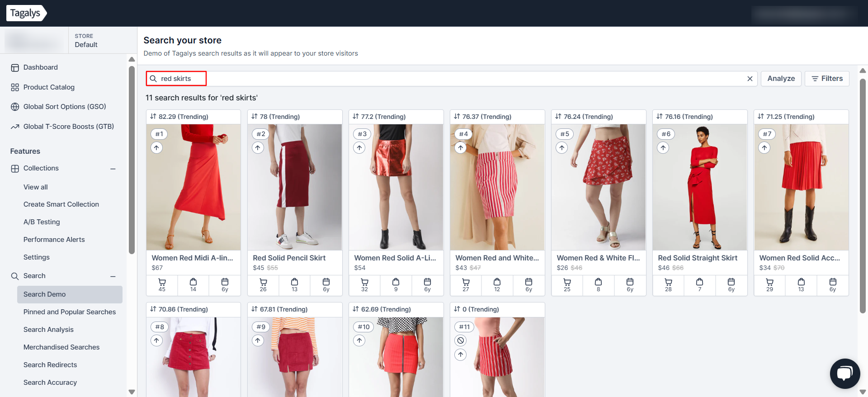Viewport: 868px width, 397px height.
Task: Collapse the Collections section
Action: tap(113, 169)
